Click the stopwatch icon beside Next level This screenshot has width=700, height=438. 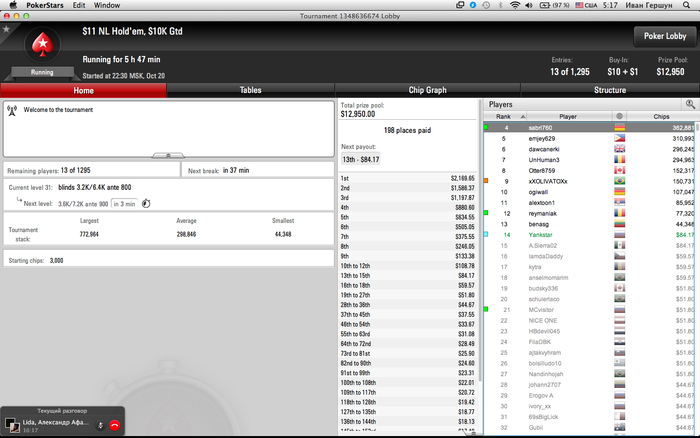146,204
